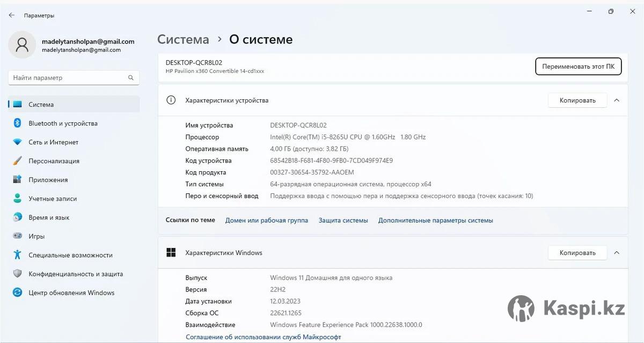Copy the device specifications
Screen dimensions: 644x343
coord(577,100)
